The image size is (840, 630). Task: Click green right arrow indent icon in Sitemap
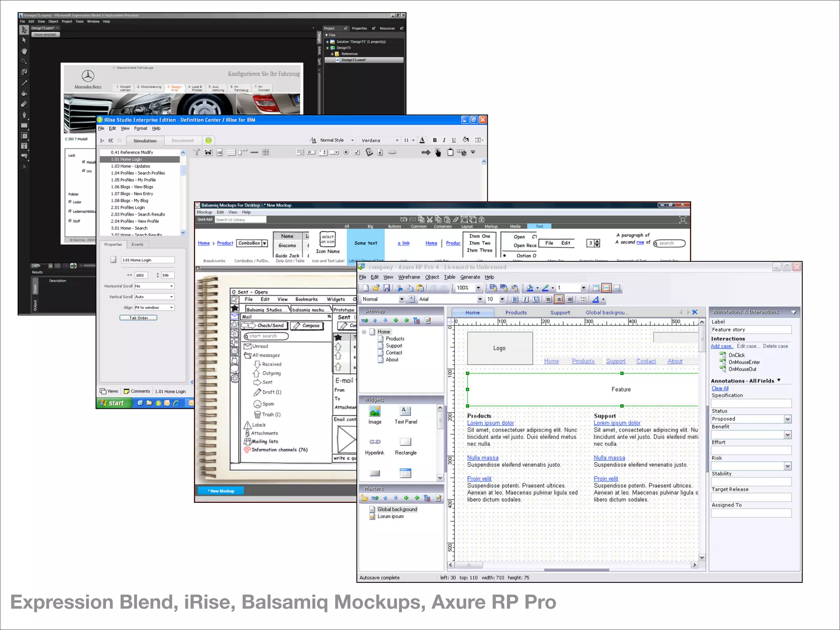pyautogui.click(x=396, y=321)
